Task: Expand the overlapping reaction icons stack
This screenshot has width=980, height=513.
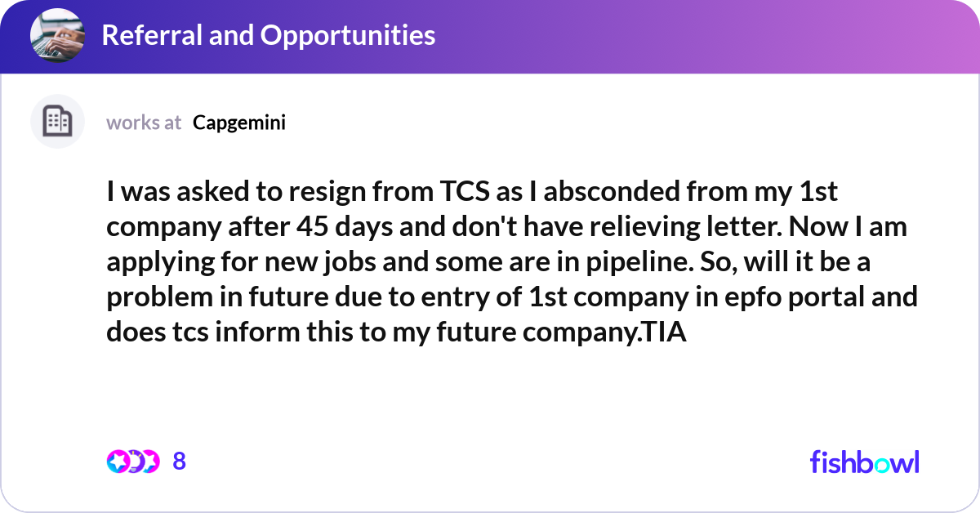Action: coord(136,462)
